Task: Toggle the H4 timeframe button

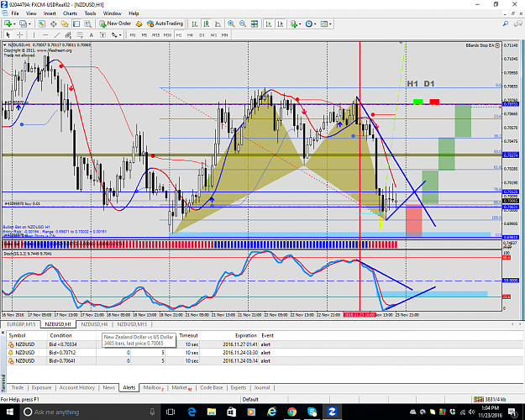Action: coord(190,34)
